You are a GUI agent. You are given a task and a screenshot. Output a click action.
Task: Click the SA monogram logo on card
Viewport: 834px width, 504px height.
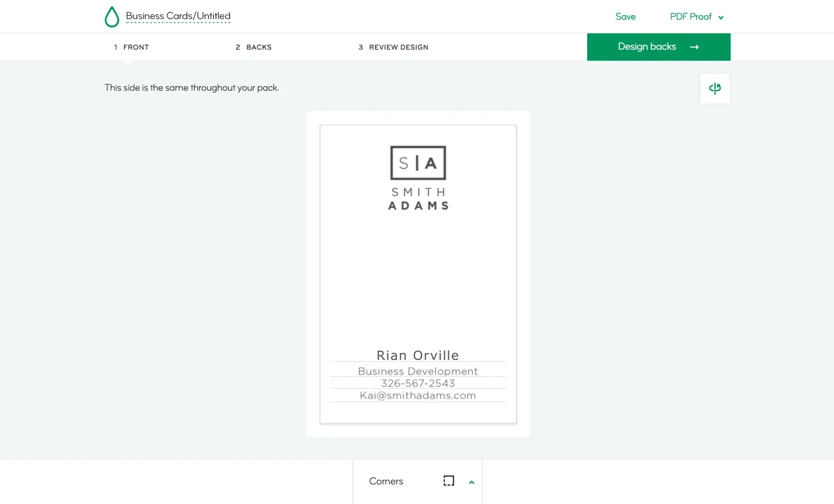tap(418, 163)
